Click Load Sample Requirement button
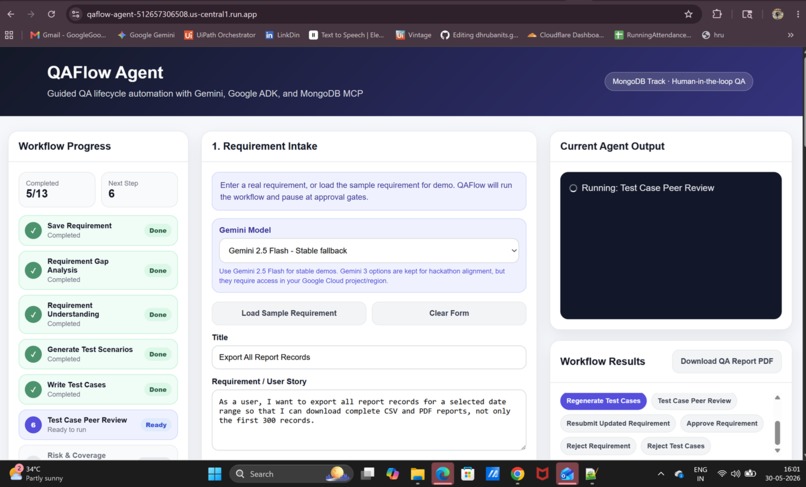Screen dimensions: 806x487 tap(289, 313)
